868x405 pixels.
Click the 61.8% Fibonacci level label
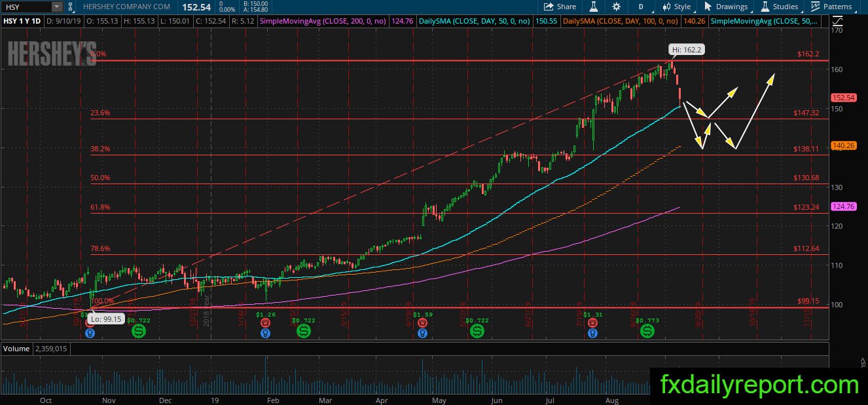[x=100, y=207]
